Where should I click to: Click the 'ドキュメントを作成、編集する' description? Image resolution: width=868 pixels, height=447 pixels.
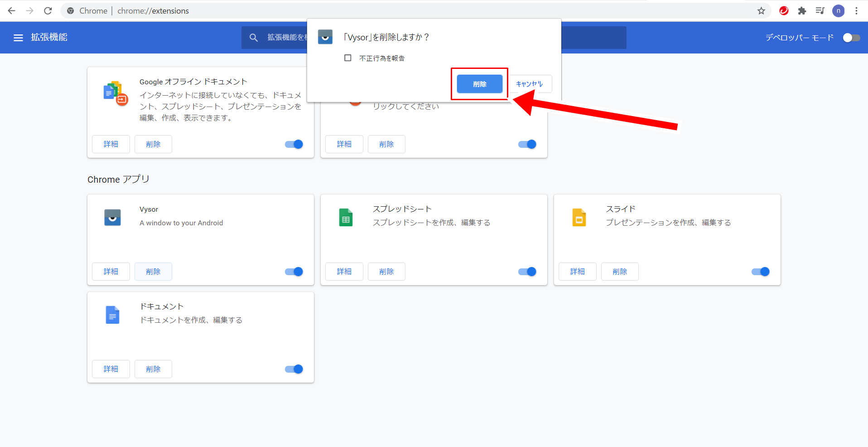coord(191,320)
